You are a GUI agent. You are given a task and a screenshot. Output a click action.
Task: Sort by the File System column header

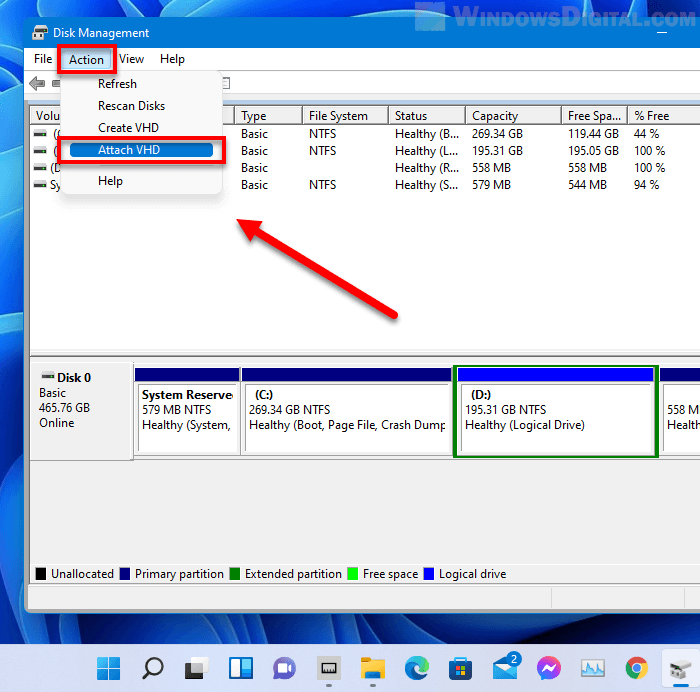[345, 116]
